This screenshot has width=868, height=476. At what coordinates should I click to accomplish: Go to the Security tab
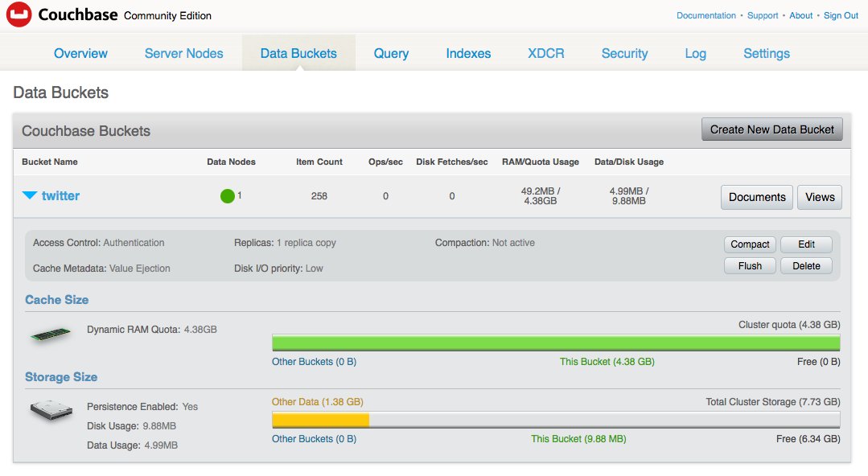[624, 53]
